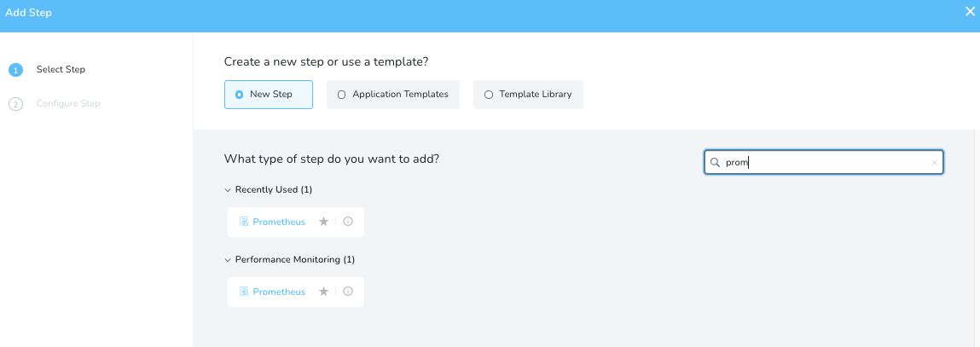Open info icon for Performance Monitoring Prometheus
This screenshot has width=980, height=347.
click(x=348, y=292)
